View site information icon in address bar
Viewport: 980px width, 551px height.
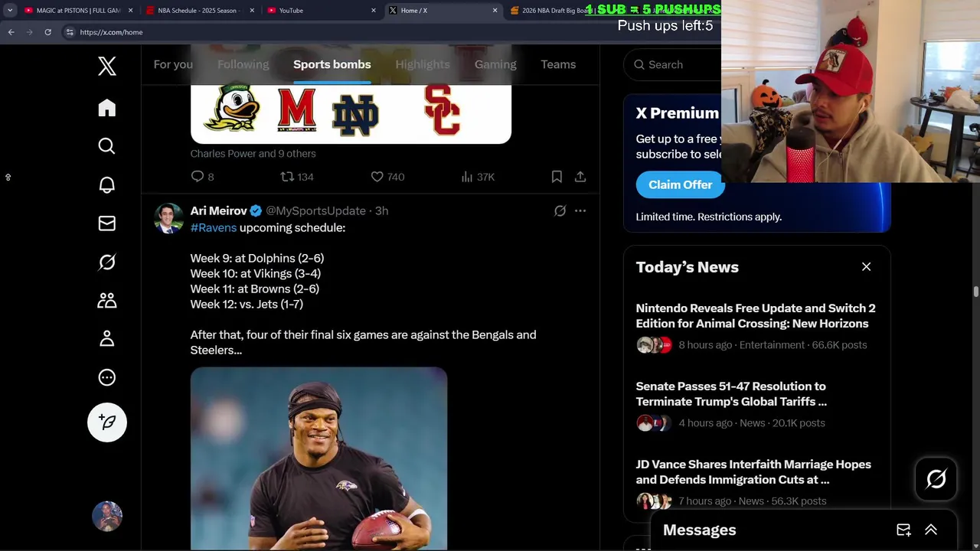point(70,32)
